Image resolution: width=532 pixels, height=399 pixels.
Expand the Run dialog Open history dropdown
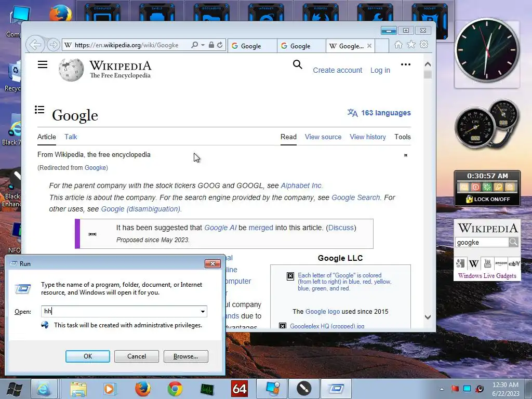pyautogui.click(x=203, y=312)
